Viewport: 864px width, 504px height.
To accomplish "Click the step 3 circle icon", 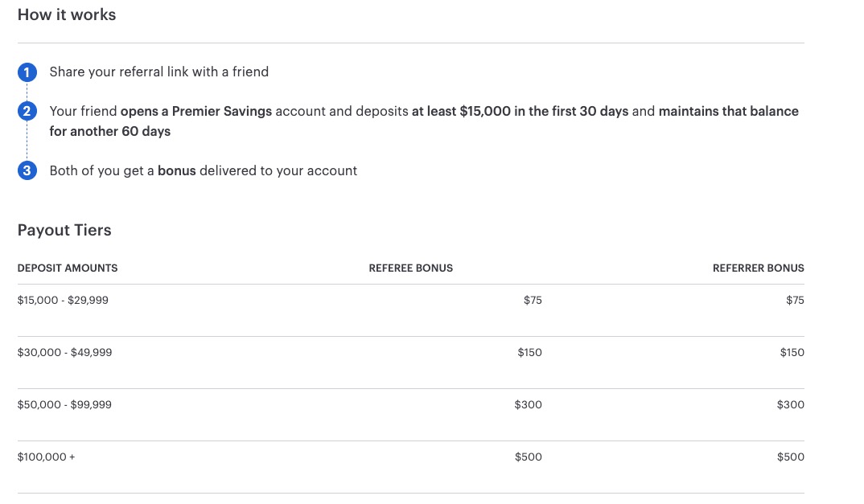I will pos(27,171).
